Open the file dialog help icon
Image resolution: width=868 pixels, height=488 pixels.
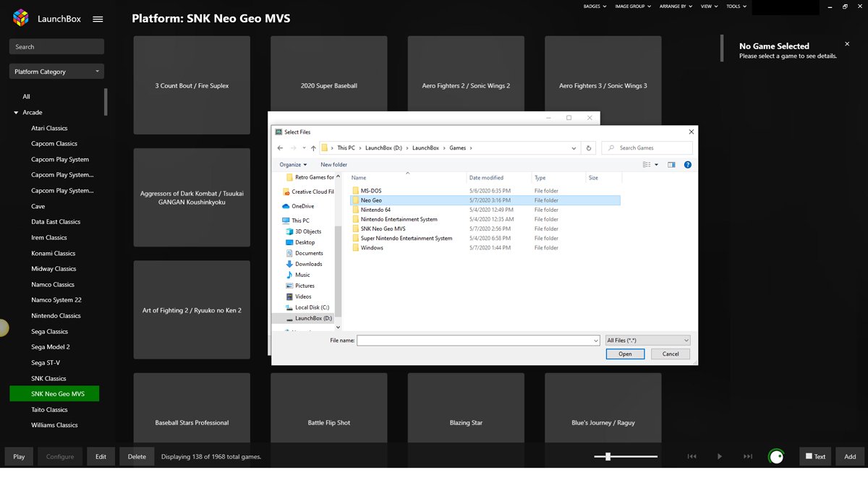tap(687, 165)
